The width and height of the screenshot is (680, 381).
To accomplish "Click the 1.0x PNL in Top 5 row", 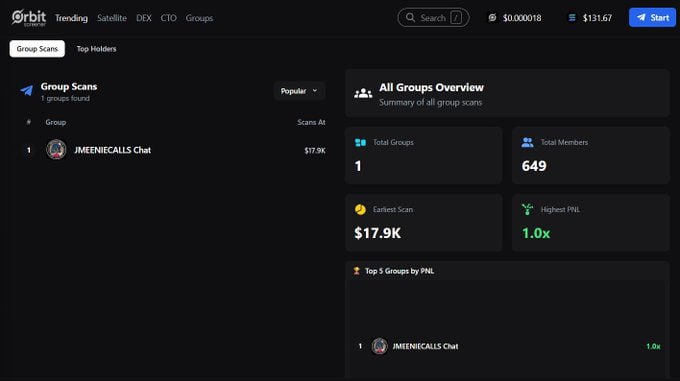I will pyautogui.click(x=653, y=346).
